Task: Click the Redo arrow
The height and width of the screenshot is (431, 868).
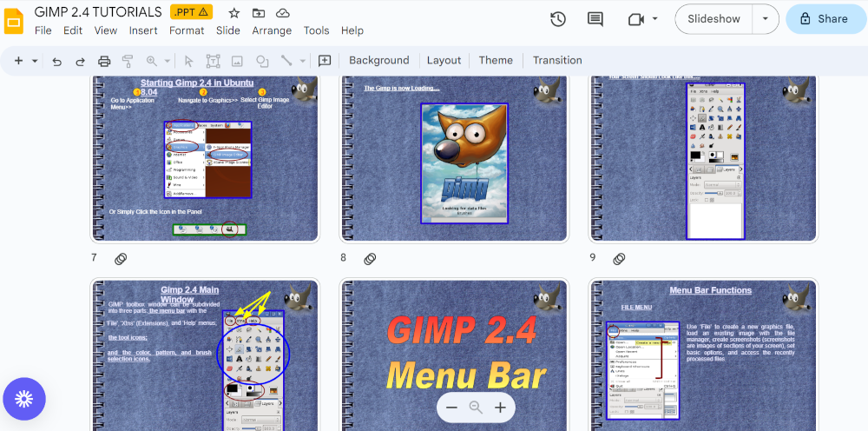Action: tap(80, 61)
